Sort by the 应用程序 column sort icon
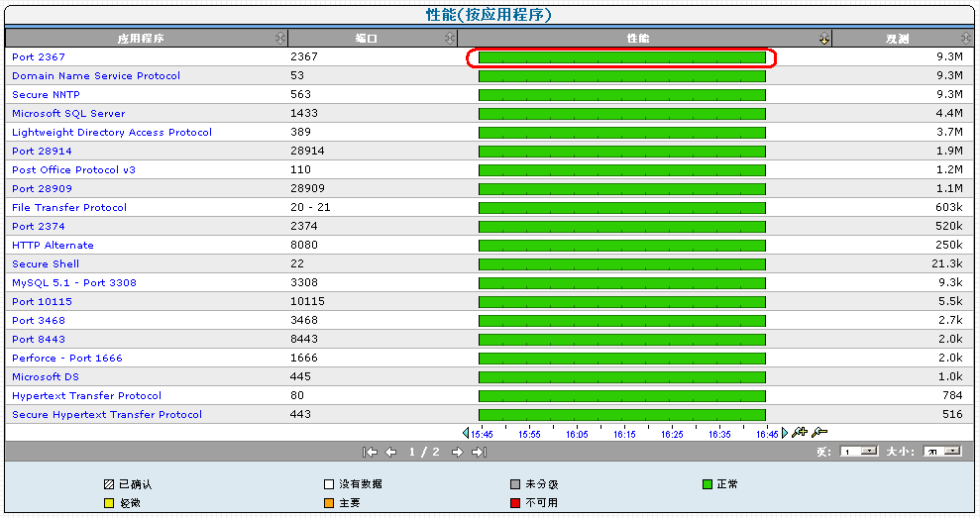This screenshot has height=518, width=980. pos(280,38)
